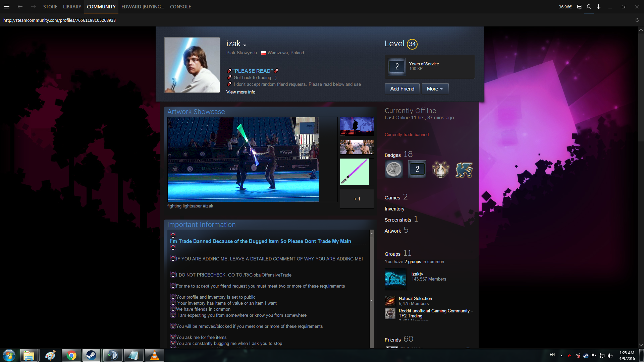Click the Years of Service badge icon

[x=397, y=66]
